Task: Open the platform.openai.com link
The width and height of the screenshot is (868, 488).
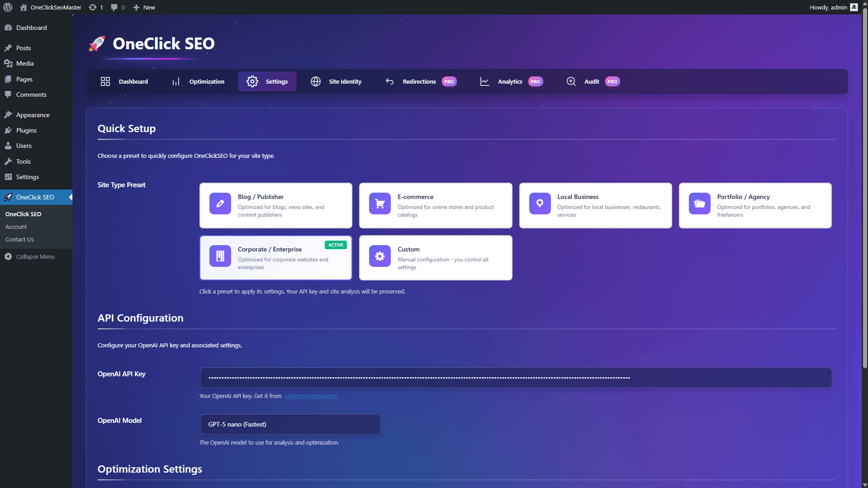Action: coord(311,396)
